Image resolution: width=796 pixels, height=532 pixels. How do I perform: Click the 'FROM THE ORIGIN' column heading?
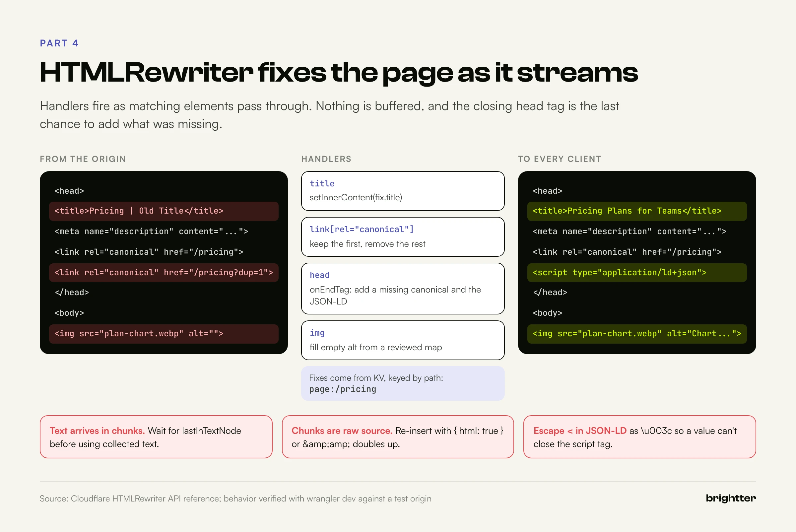[83, 159]
